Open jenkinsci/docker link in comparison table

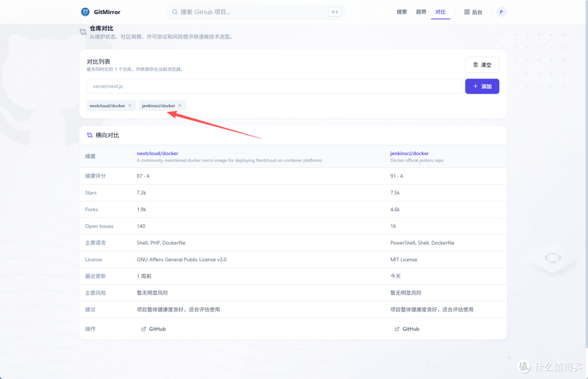point(409,153)
